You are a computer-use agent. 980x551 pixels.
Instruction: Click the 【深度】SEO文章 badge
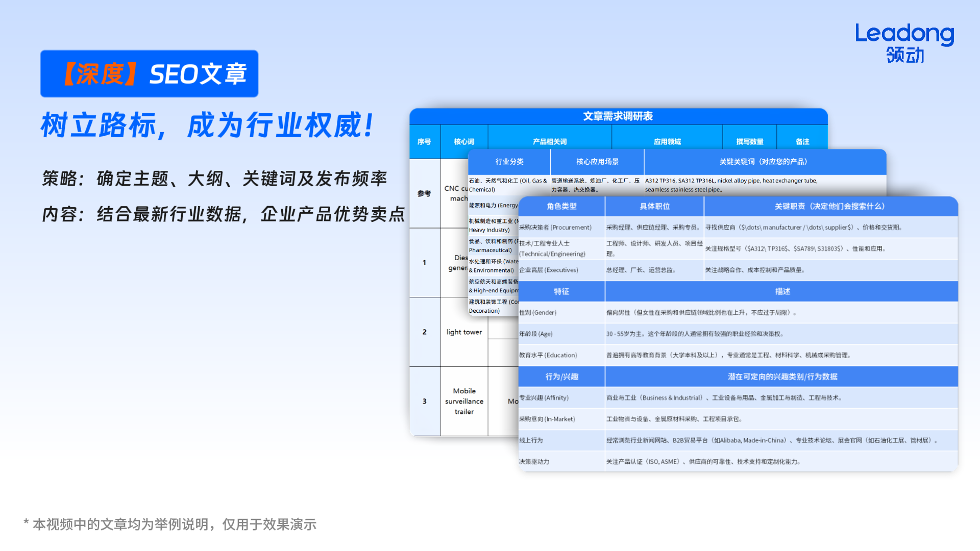(x=149, y=73)
